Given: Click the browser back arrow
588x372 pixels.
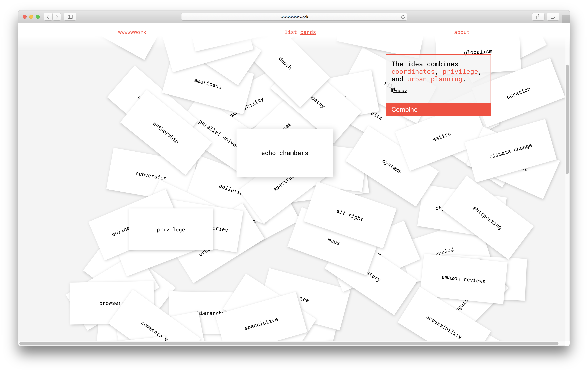Looking at the screenshot, I should point(48,17).
